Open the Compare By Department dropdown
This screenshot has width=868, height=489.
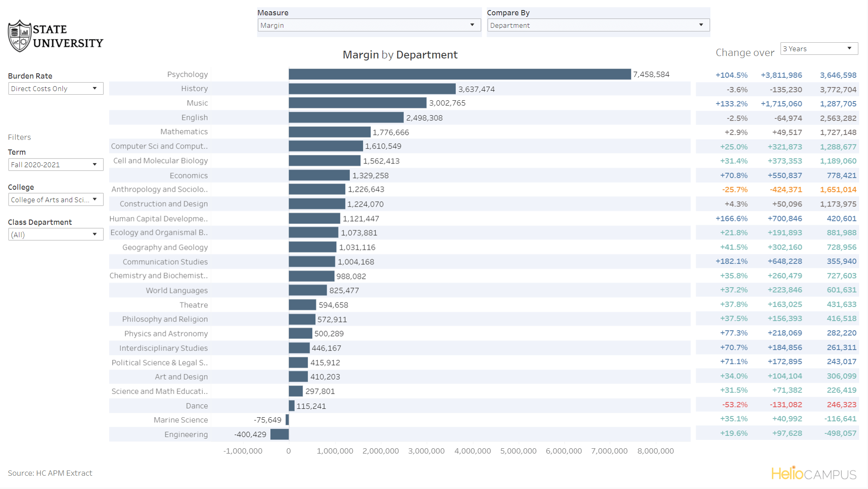tap(598, 25)
